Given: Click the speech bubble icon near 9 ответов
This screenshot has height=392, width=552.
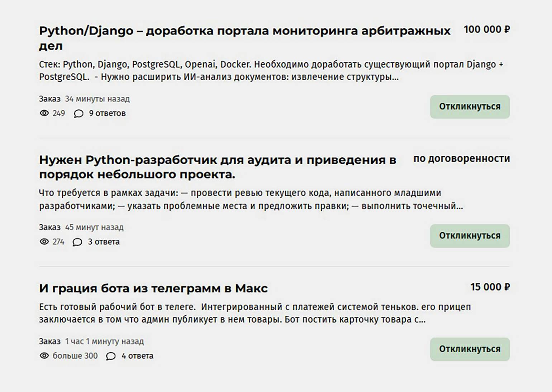Looking at the screenshot, I should pos(78,114).
